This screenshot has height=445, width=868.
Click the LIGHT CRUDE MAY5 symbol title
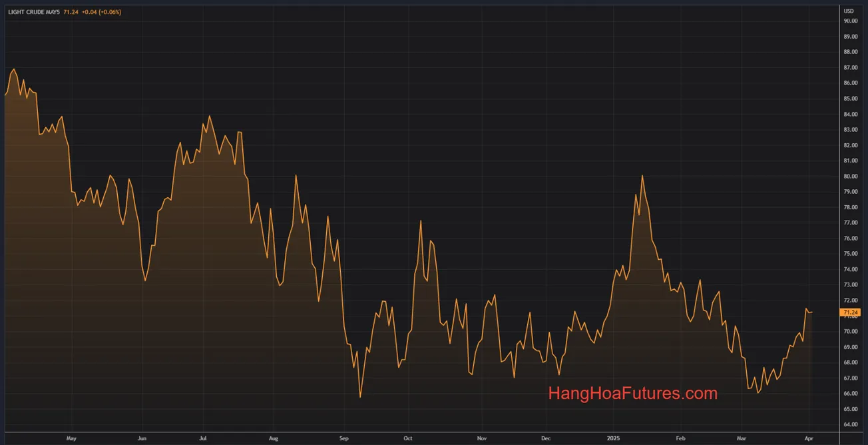pyautogui.click(x=34, y=12)
